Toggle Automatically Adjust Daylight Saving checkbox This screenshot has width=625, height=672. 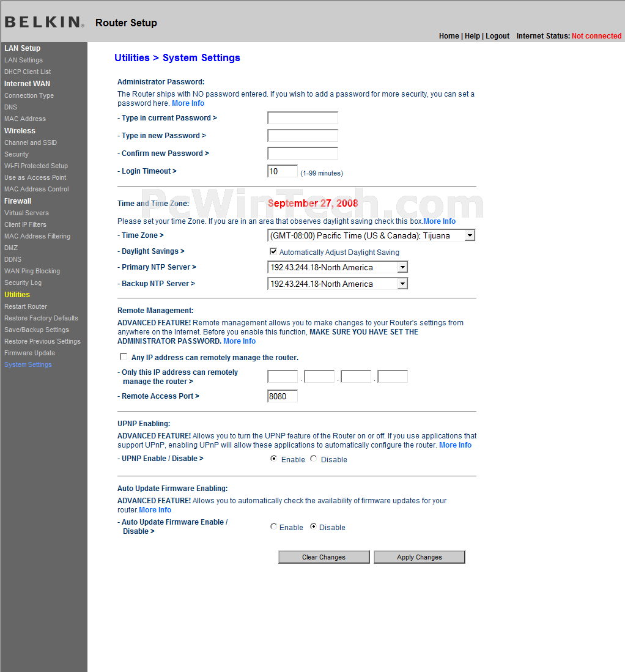tap(273, 251)
